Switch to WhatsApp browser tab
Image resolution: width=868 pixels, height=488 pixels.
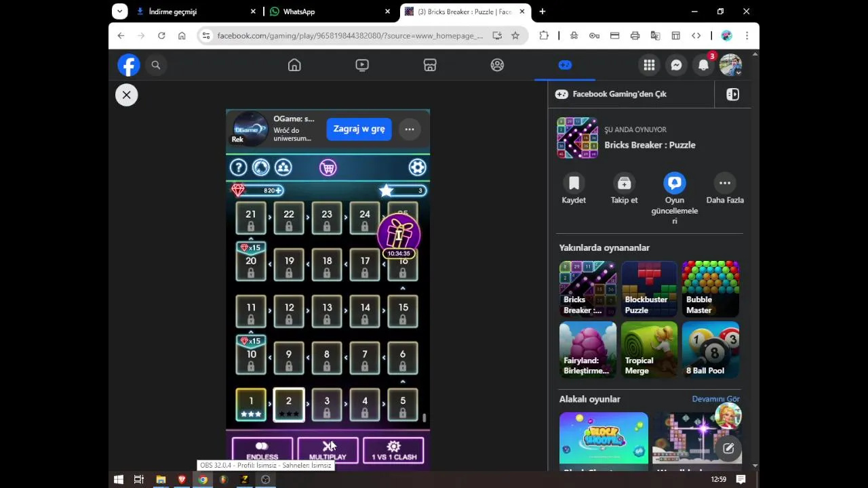point(330,12)
